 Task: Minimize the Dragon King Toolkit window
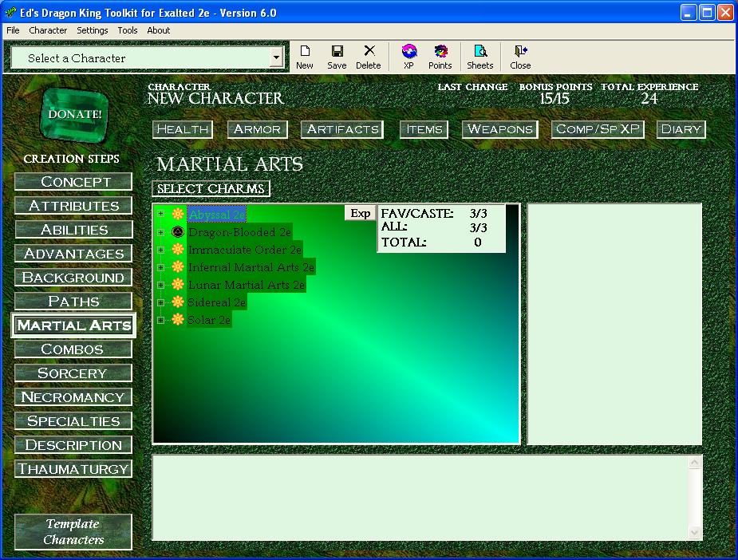pyautogui.click(x=688, y=13)
